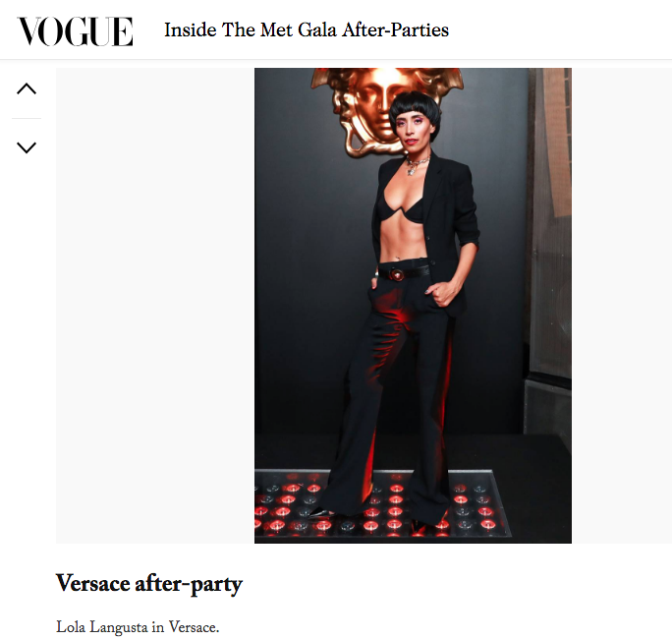Open the Inside The Met Gala After-Parties title
This screenshot has height=640, width=672.
point(307,30)
